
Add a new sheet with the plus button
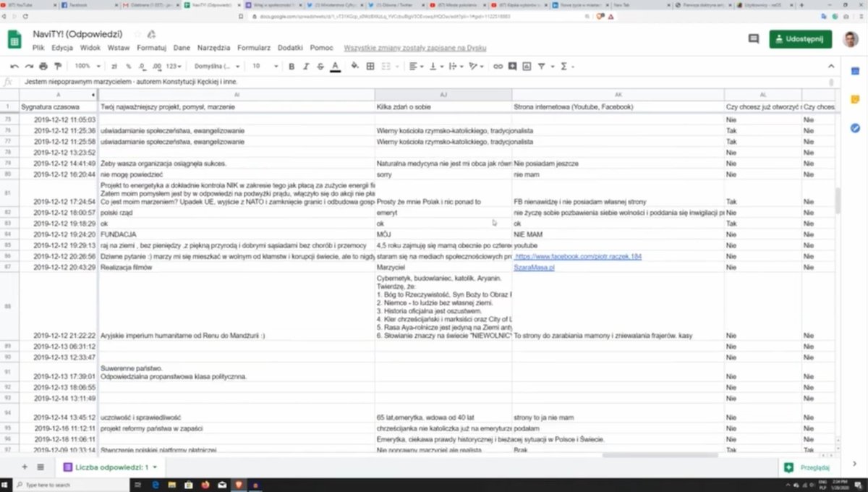25,467
